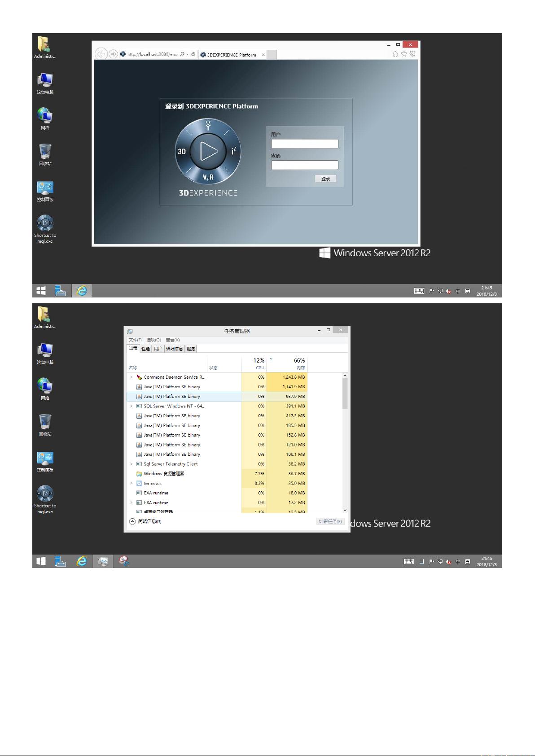Screen dimensions: 535x756
Task: Expand the SQL Server Windows NT process
Action: [132, 406]
